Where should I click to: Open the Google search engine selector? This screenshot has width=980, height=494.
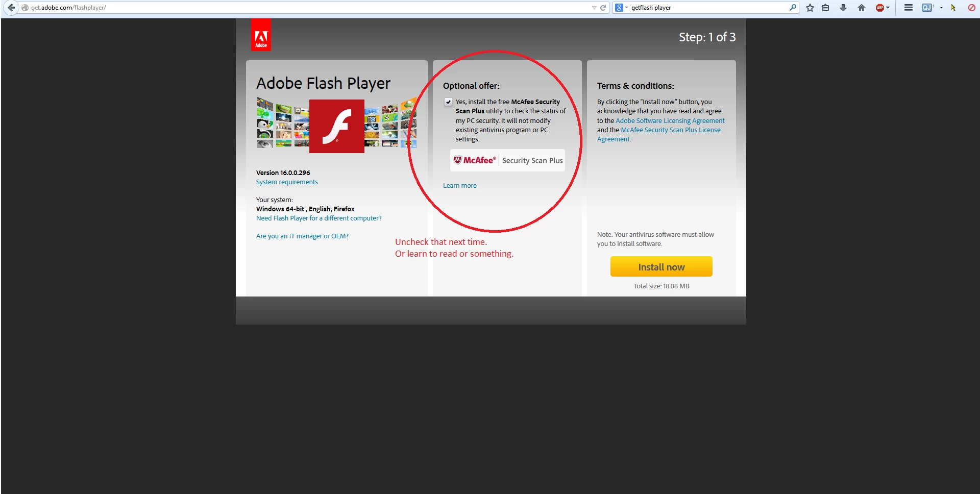(x=621, y=8)
